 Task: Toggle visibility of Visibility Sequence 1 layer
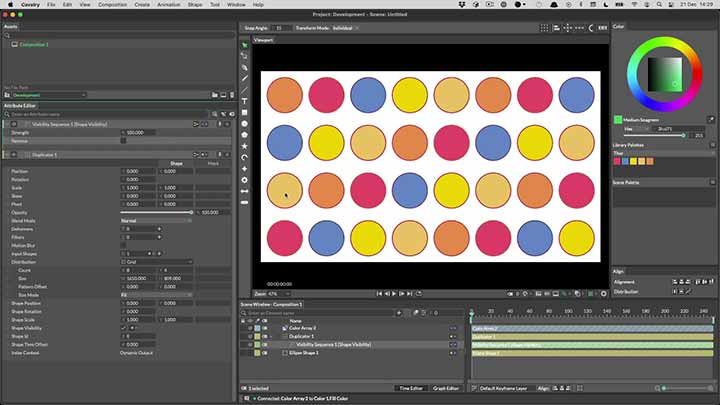[x=250, y=345]
